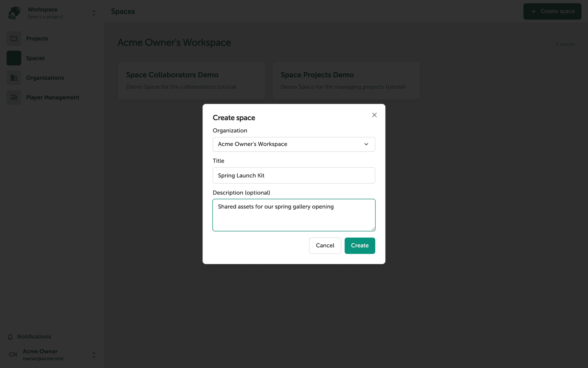This screenshot has height=368, width=588.
Task: Click the Cancel button
Action: point(325,246)
